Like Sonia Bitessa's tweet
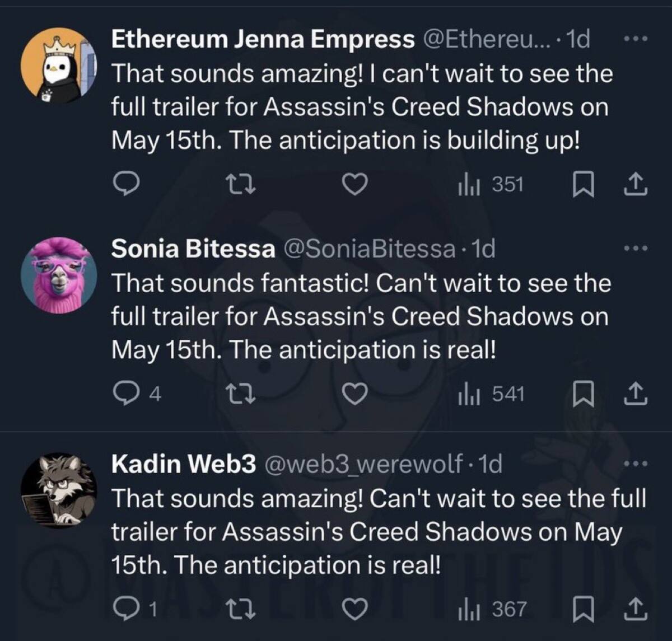 coord(354,395)
